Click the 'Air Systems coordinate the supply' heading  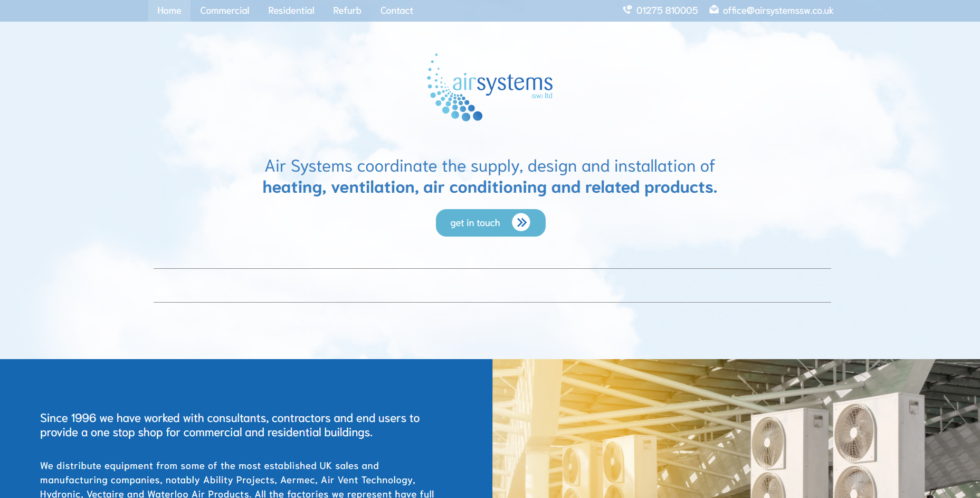pos(489,166)
